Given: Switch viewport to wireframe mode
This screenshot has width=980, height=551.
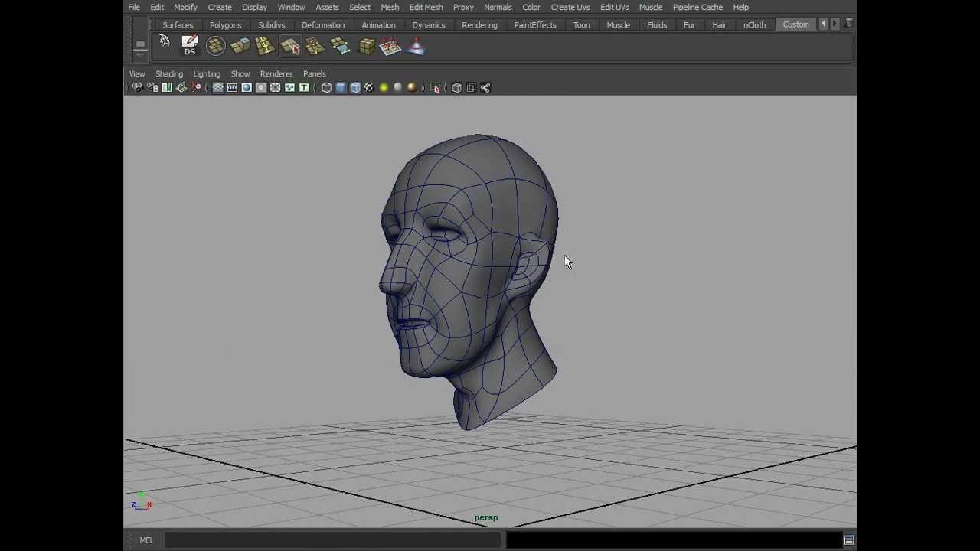Looking at the screenshot, I should 326,88.
